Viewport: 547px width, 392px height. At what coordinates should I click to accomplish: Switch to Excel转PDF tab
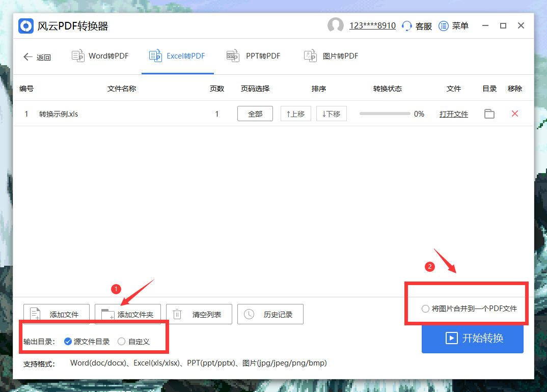point(177,56)
